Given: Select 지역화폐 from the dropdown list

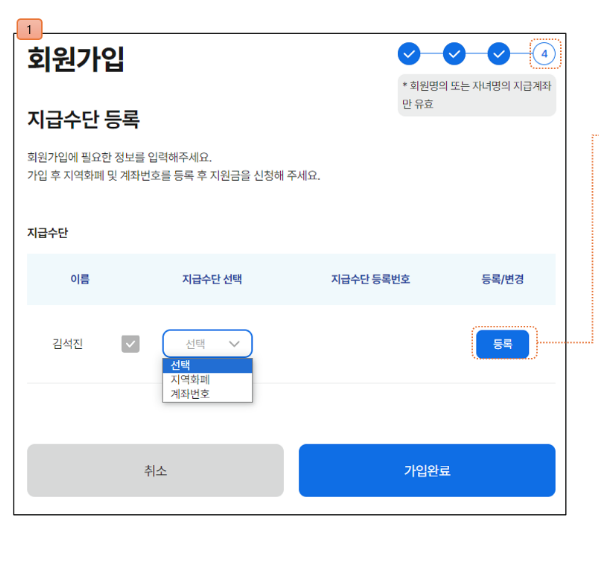Looking at the screenshot, I should tap(207, 379).
